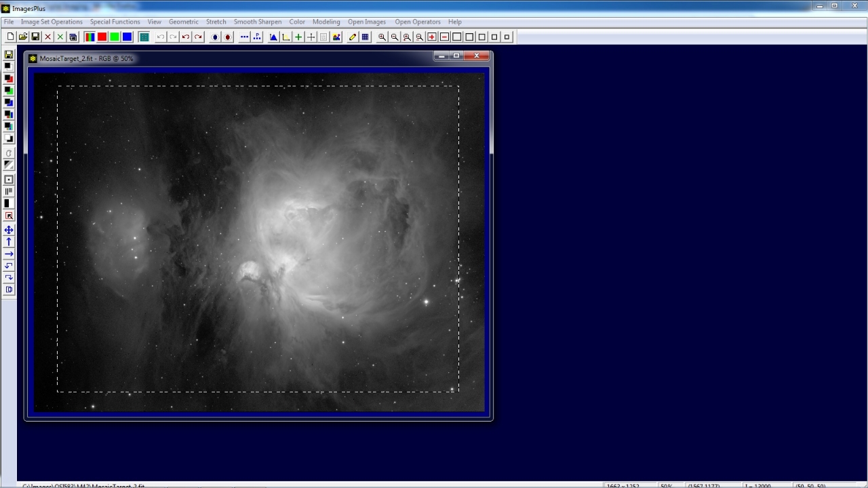Click the red arrow box sidebar icon
The width and height of the screenshot is (868, 488).
9,216
